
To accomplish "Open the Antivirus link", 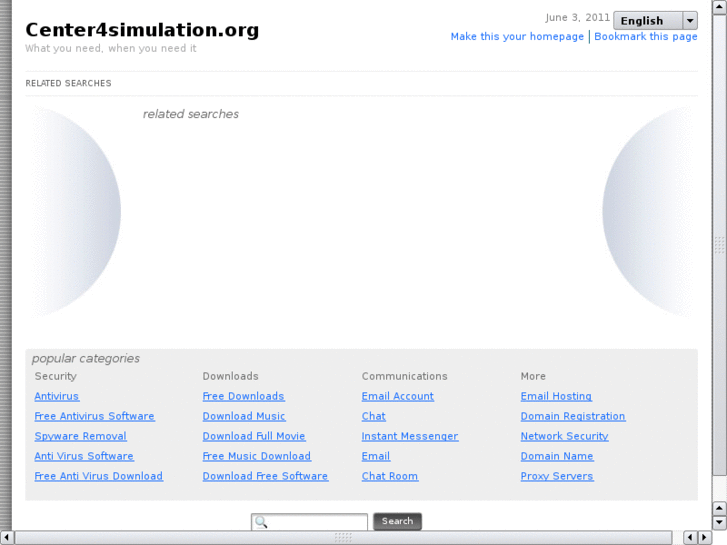I will pyautogui.click(x=57, y=396).
